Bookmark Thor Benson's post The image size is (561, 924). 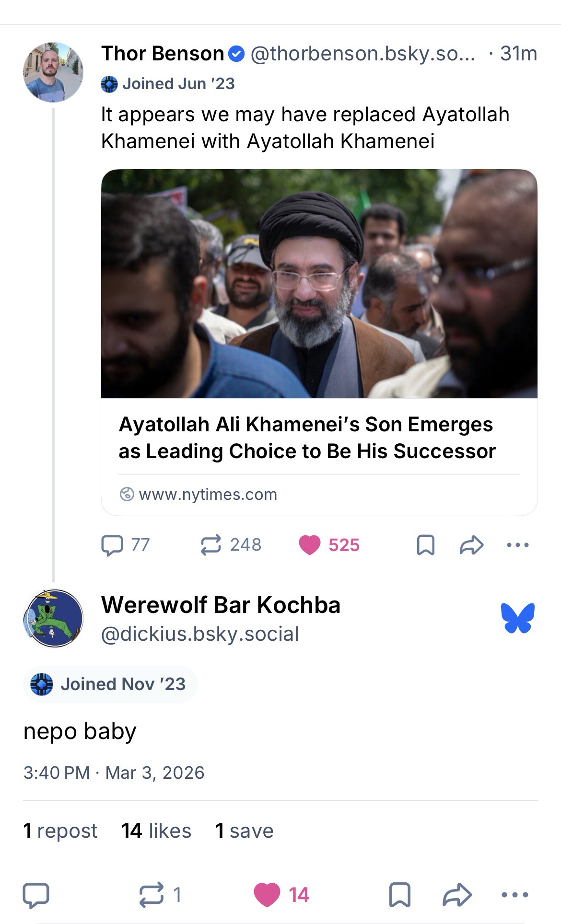pos(426,545)
